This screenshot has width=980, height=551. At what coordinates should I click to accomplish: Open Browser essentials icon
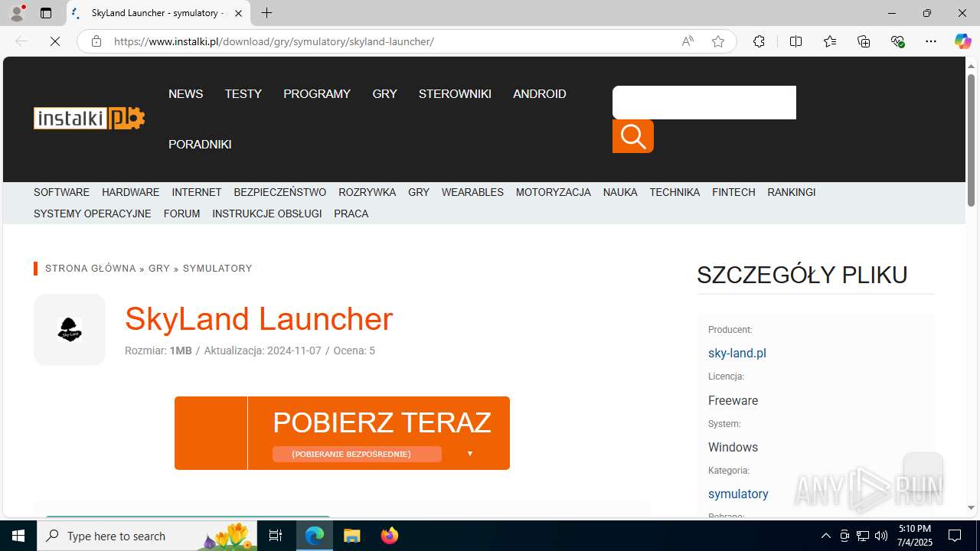[x=897, y=41]
